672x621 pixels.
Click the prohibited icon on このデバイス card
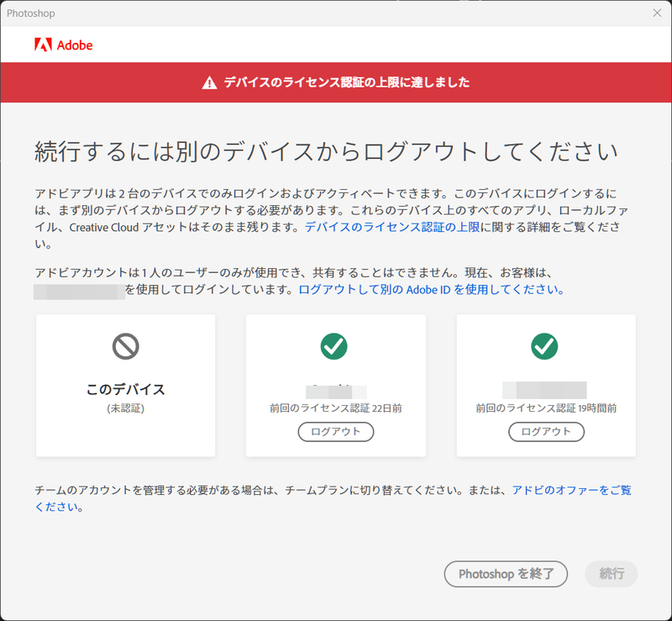coord(125,346)
